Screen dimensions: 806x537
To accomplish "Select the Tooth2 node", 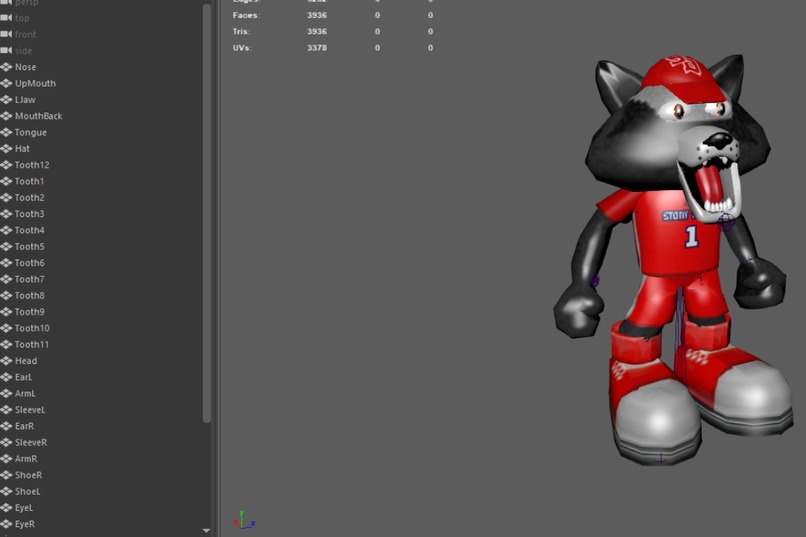I will click(29, 197).
